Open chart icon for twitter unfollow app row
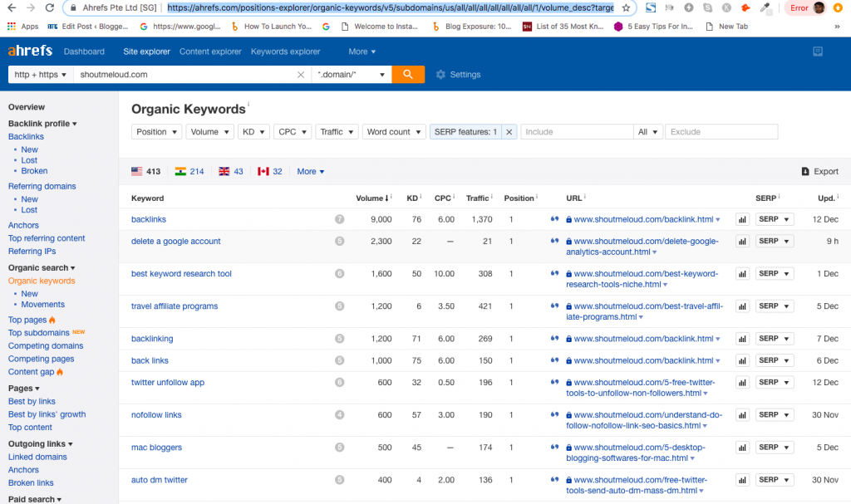Image resolution: width=851 pixels, height=504 pixels. 742,383
